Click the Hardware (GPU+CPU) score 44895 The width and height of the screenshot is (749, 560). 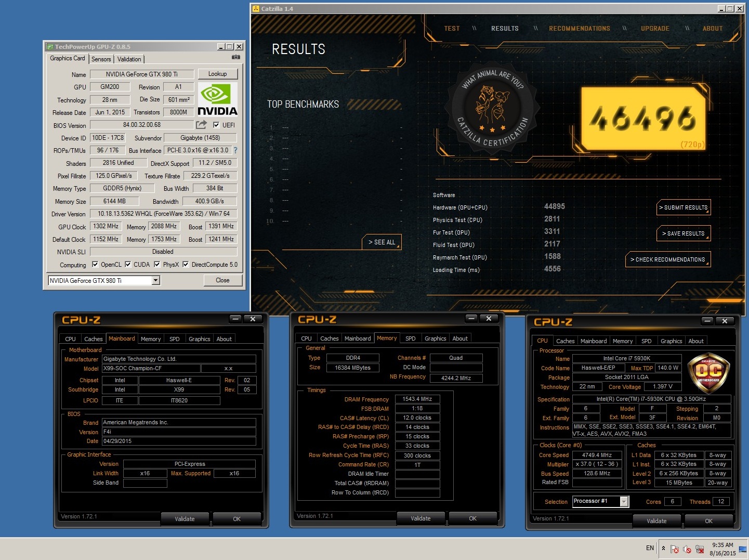[554, 206]
